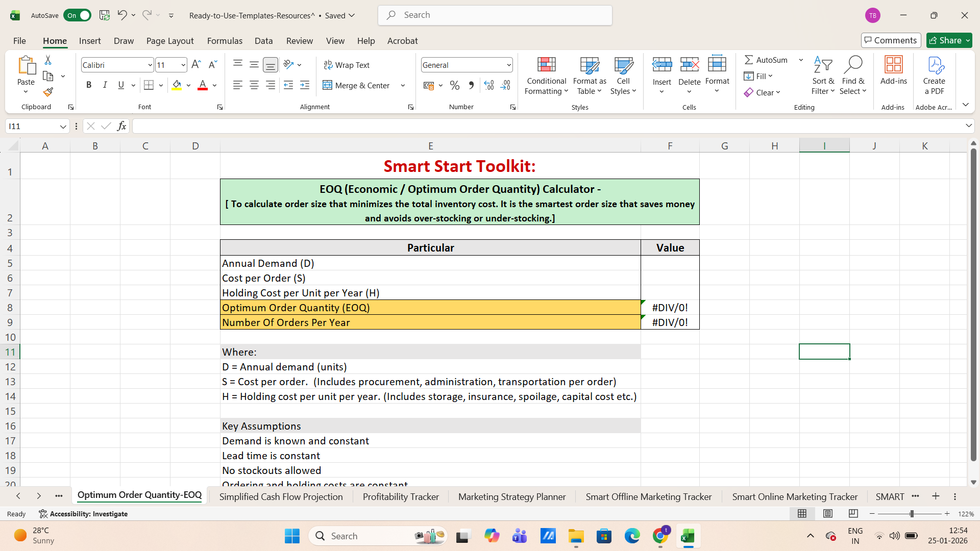The width and height of the screenshot is (980, 551).
Task: Open Conditional Formatting options
Action: [546, 76]
